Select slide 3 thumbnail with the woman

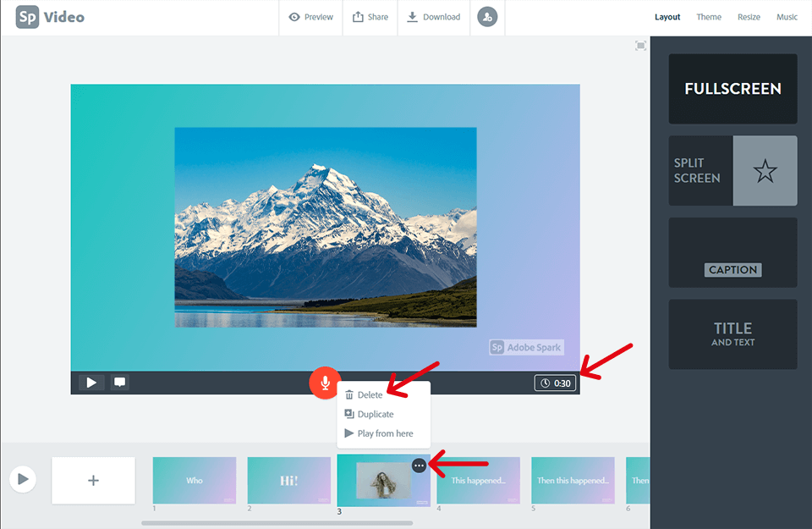(383, 480)
